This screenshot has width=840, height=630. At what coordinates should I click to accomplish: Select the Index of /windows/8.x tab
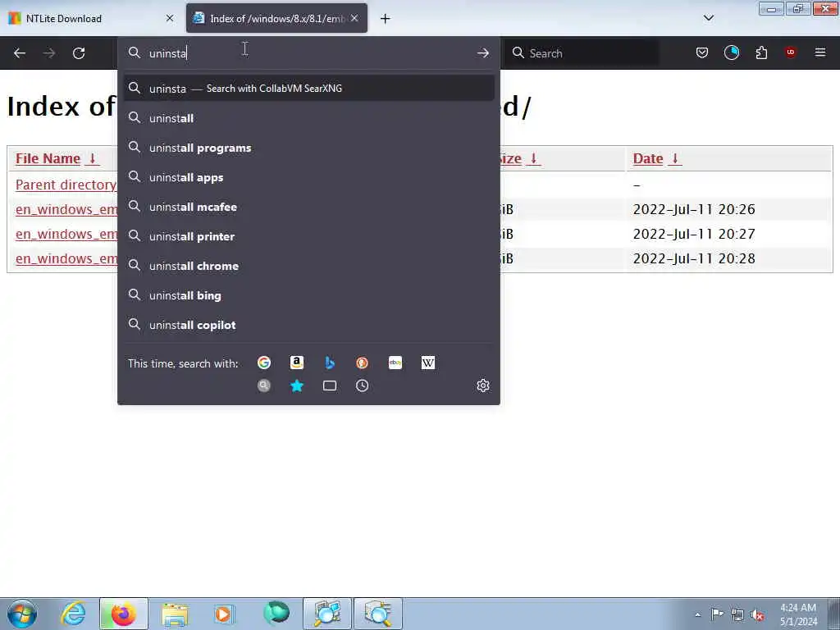276,18
